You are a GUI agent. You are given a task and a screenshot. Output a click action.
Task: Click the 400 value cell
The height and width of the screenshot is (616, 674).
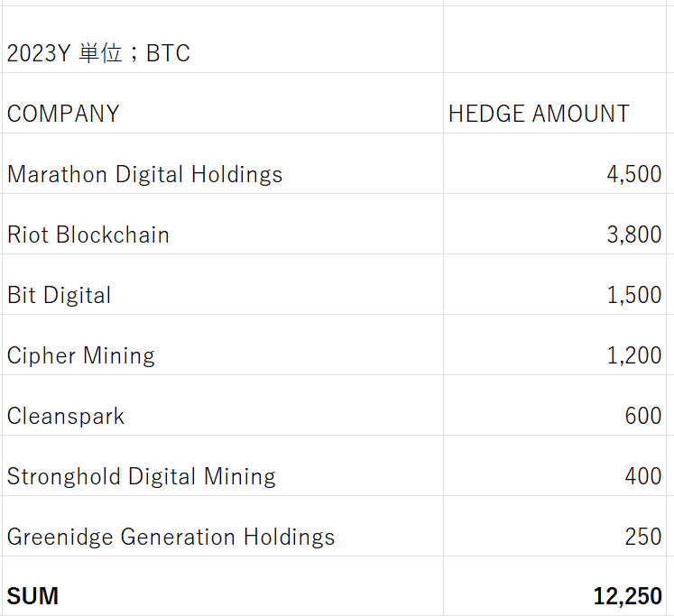[642, 476]
